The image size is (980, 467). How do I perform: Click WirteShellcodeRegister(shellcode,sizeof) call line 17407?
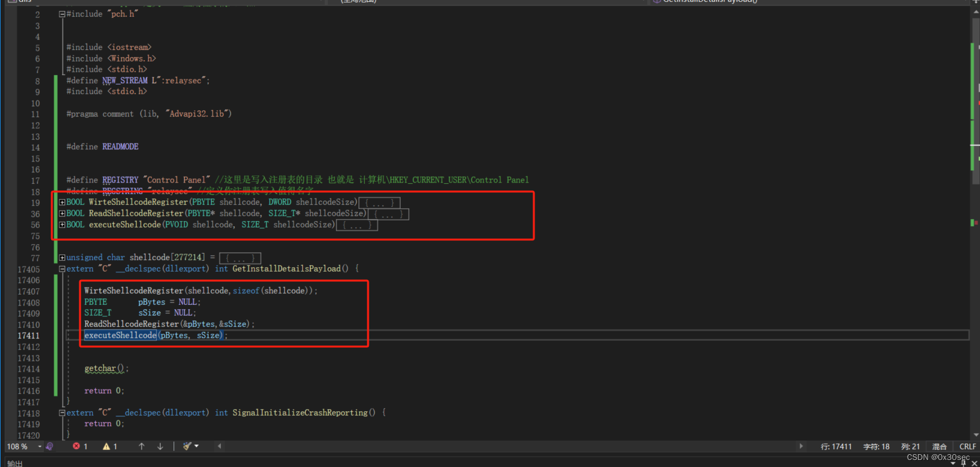[201, 291]
